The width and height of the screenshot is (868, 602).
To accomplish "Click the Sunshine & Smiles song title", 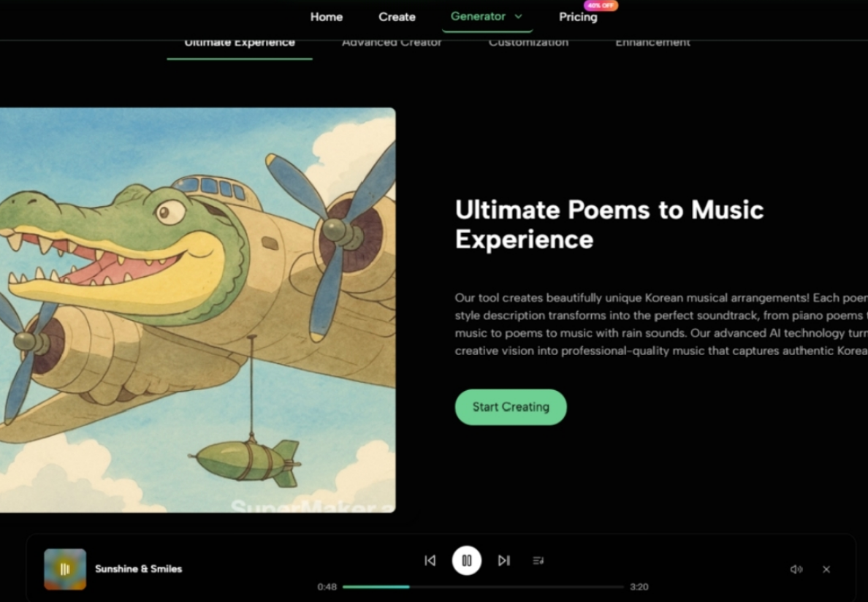I will (139, 568).
